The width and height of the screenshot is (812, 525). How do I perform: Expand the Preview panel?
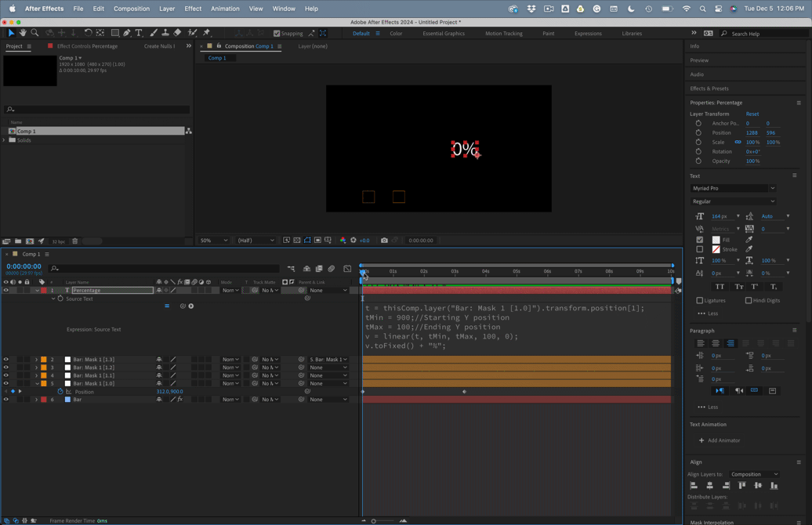coord(699,60)
